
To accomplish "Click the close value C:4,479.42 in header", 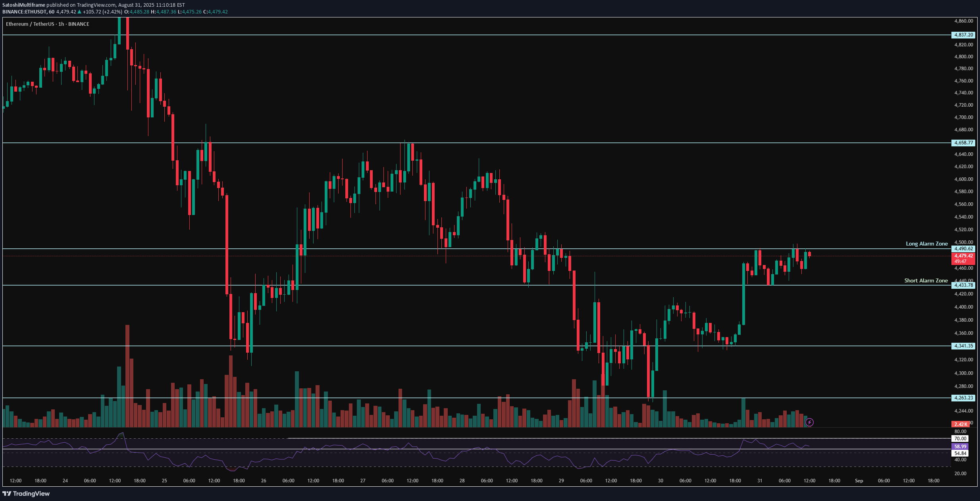I will (x=216, y=12).
